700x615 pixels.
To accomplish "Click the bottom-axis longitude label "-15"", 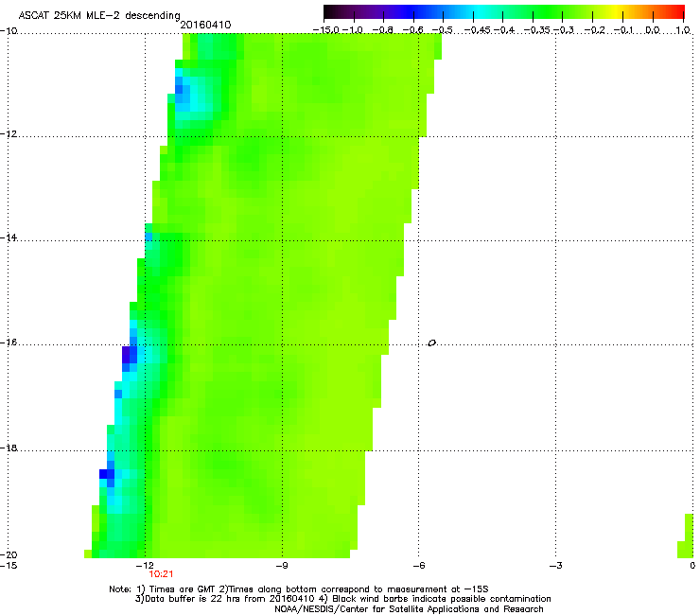I will (x=9, y=566).
